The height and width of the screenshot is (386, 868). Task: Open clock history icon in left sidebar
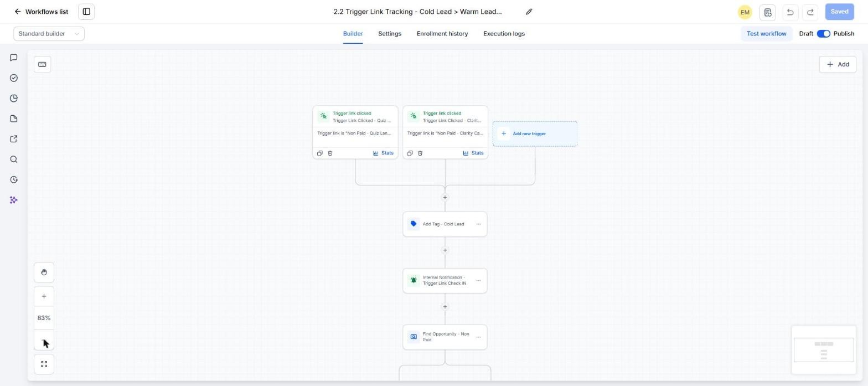14,180
